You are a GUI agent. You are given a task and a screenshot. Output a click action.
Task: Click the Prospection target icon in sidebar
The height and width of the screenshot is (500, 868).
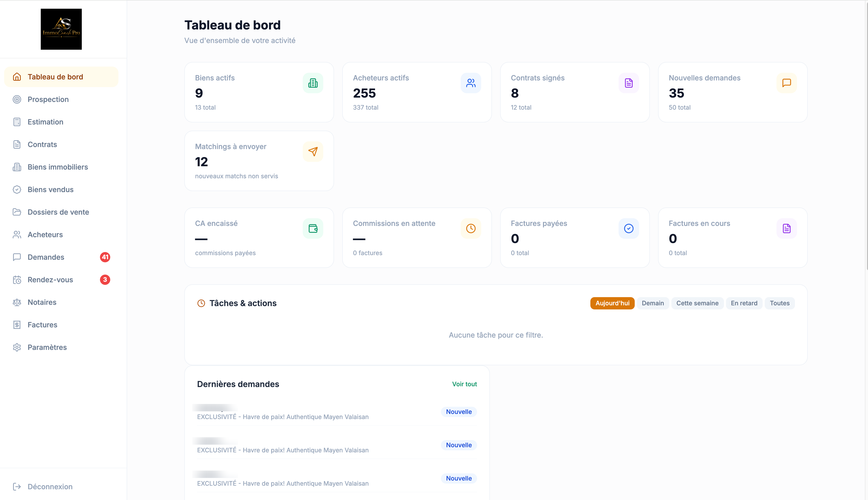(17, 99)
